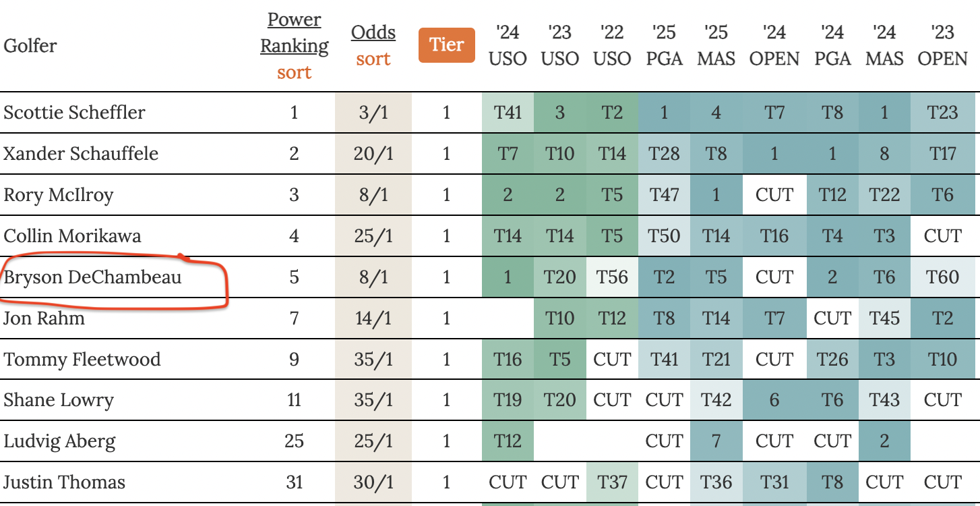Click Xander Schauffele's 20/1 odds cell

tap(373, 154)
